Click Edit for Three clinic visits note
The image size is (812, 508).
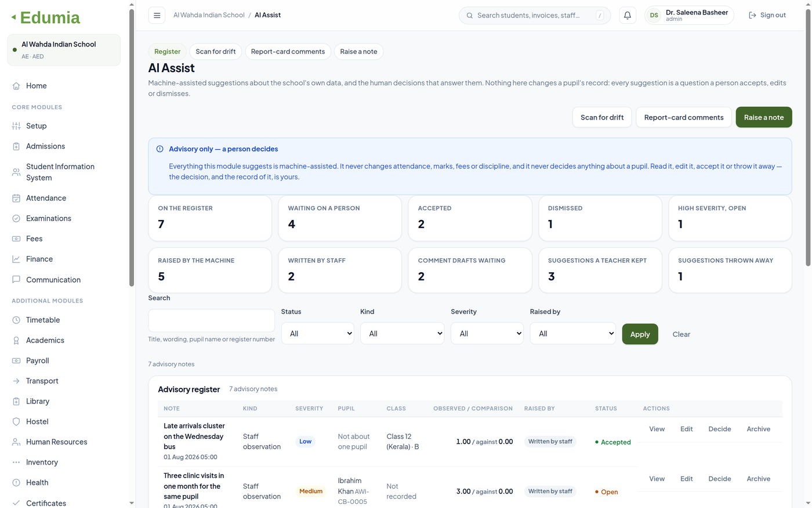tap(687, 479)
